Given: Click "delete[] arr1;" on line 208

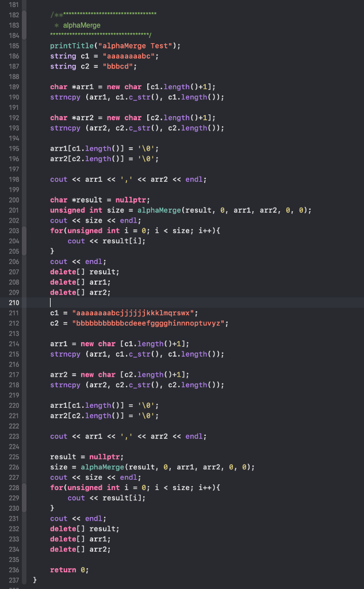Looking at the screenshot, I should (81, 282).
